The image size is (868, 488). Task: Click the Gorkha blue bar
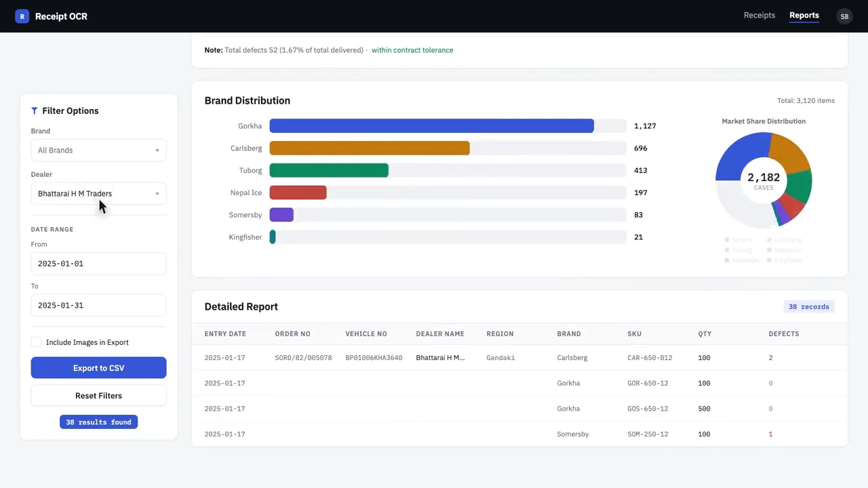tap(431, 126)
